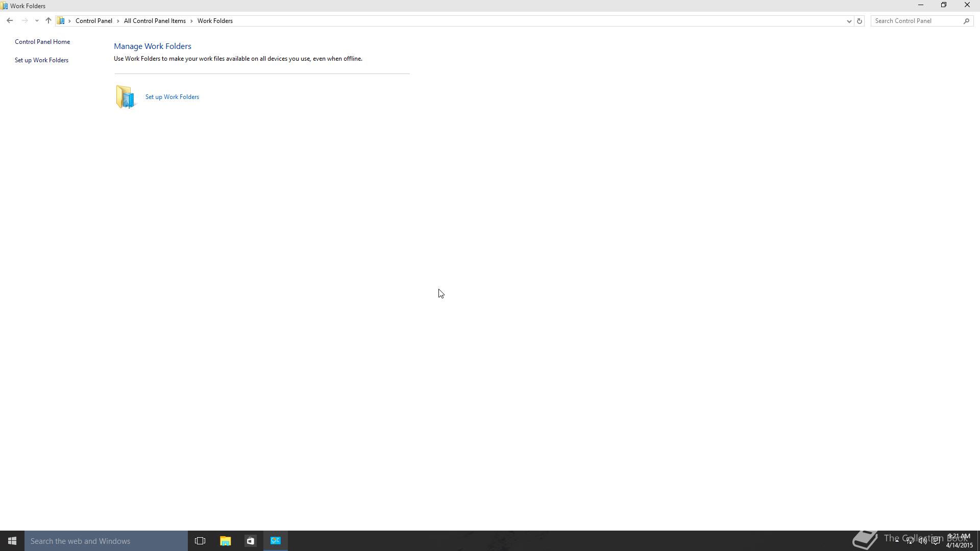Screen dimensions: 980x551
Task: Open the Store app from taskbar
Action: click(x=250, y=541)
